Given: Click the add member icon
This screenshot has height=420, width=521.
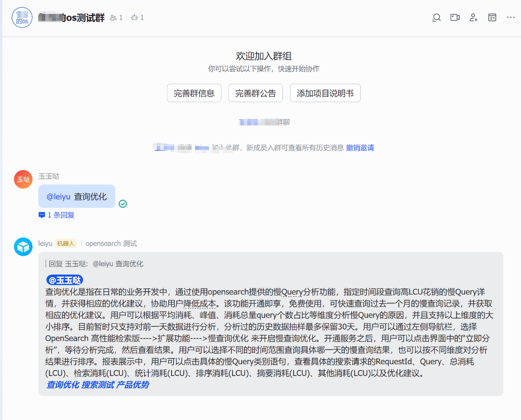Looking at the screenshot, I should click(473, 18).
